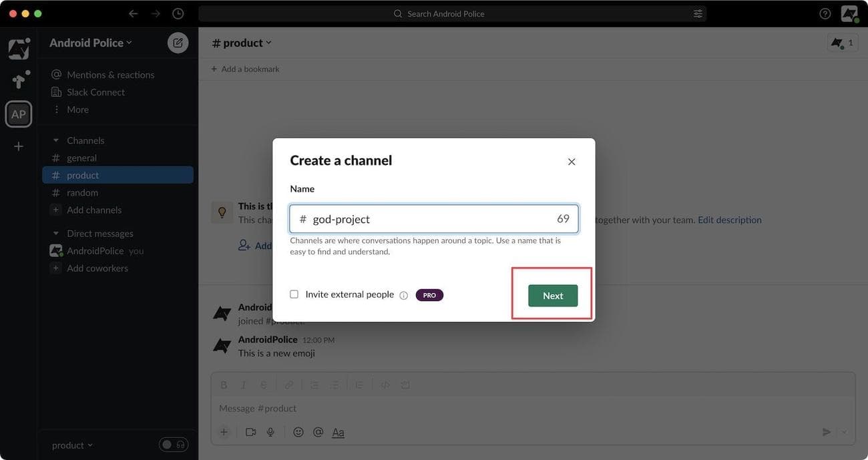868x460 pixels.
Task: Open search filter options icon
Action: [x=698, y=13]
